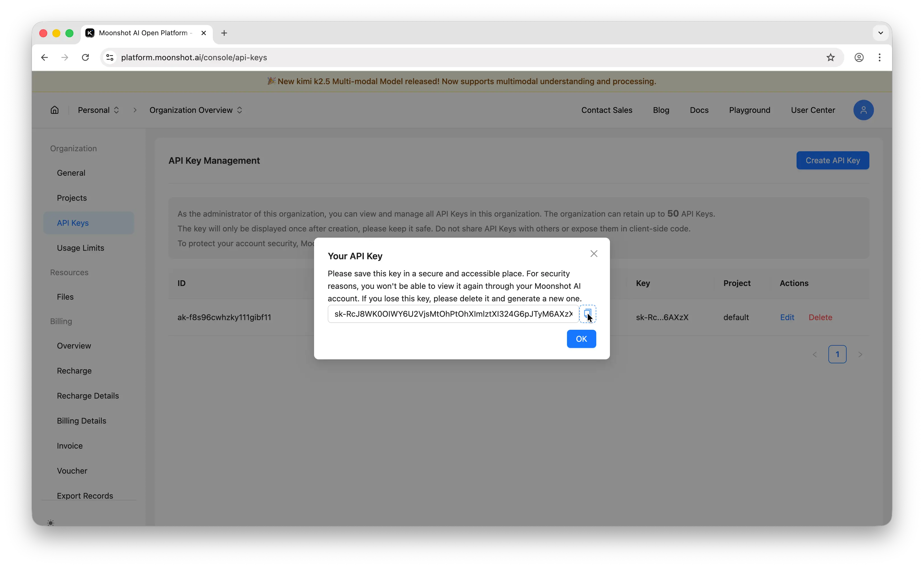Select the Usage Limits sidebar item
The height and width of the screenshot is (568, 924).
81,248
